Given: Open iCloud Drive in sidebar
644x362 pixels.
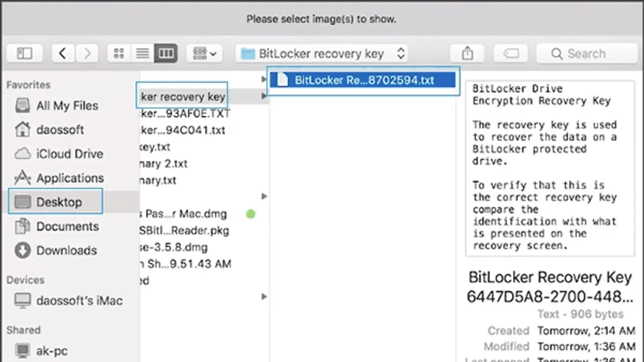Looking at the screenshot, I should pos(69,154).
